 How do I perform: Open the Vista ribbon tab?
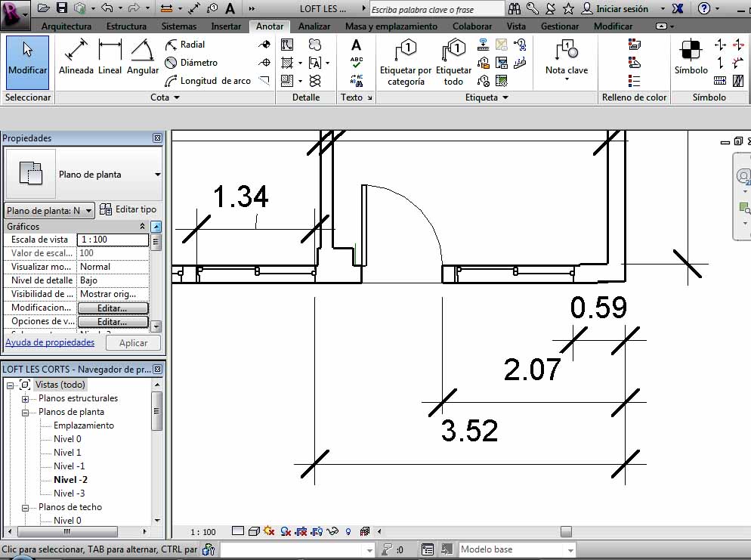(516, 26)
